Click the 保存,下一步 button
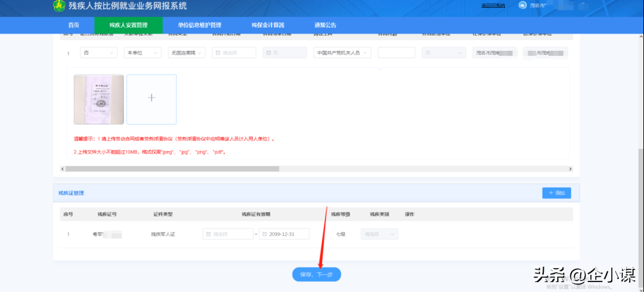 [316, 274]
